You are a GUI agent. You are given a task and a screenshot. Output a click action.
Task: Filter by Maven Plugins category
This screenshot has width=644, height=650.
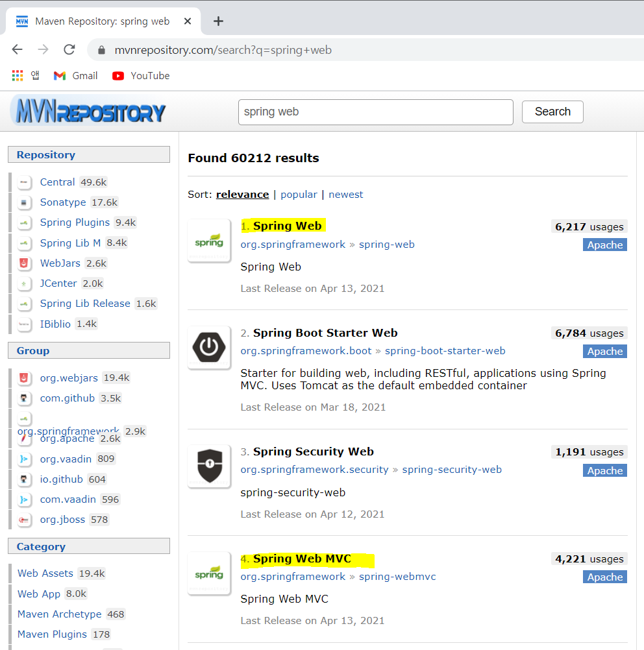(53, 634)
